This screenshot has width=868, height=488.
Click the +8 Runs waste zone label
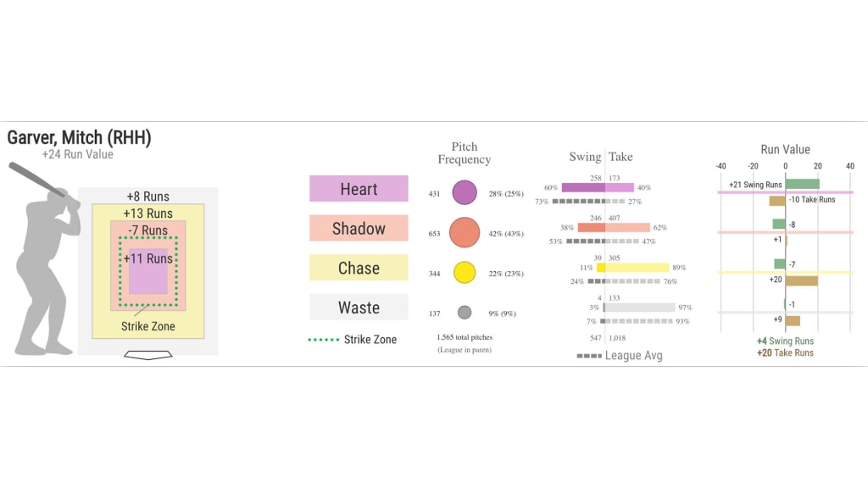coord(147,197)
